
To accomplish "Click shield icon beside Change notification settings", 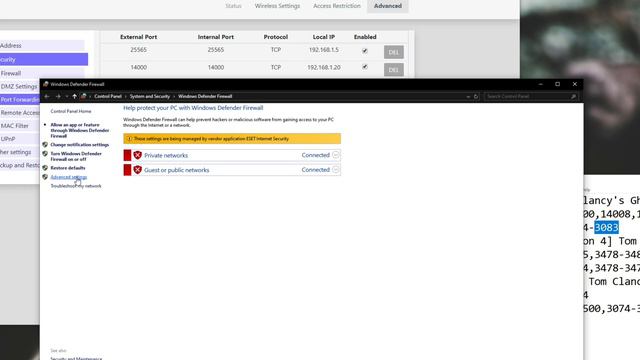I will pyautogui.click(x=45, y=144).
